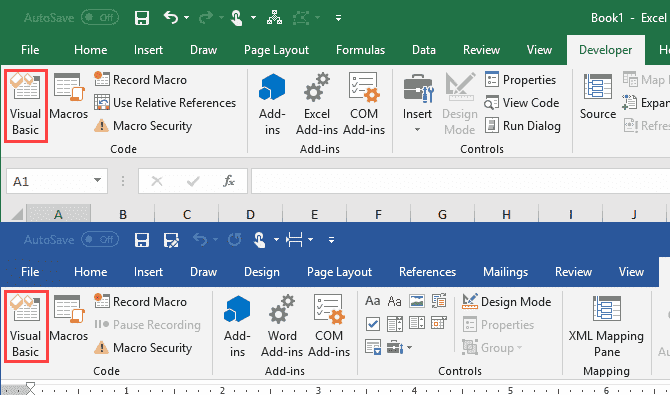This screenshot has height=395, width=670.
Task: Click Add-ins store button in Word ribbon
Action: 237,327
